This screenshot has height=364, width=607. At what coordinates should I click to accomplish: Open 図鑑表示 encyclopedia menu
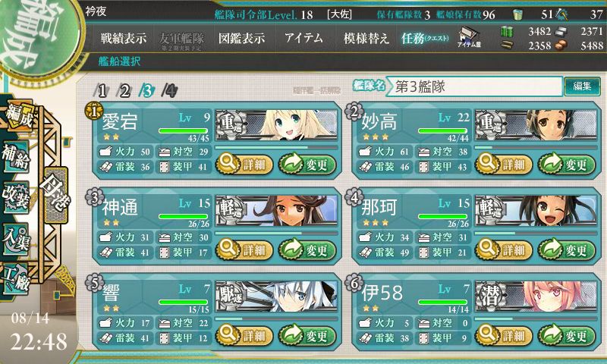241,38
